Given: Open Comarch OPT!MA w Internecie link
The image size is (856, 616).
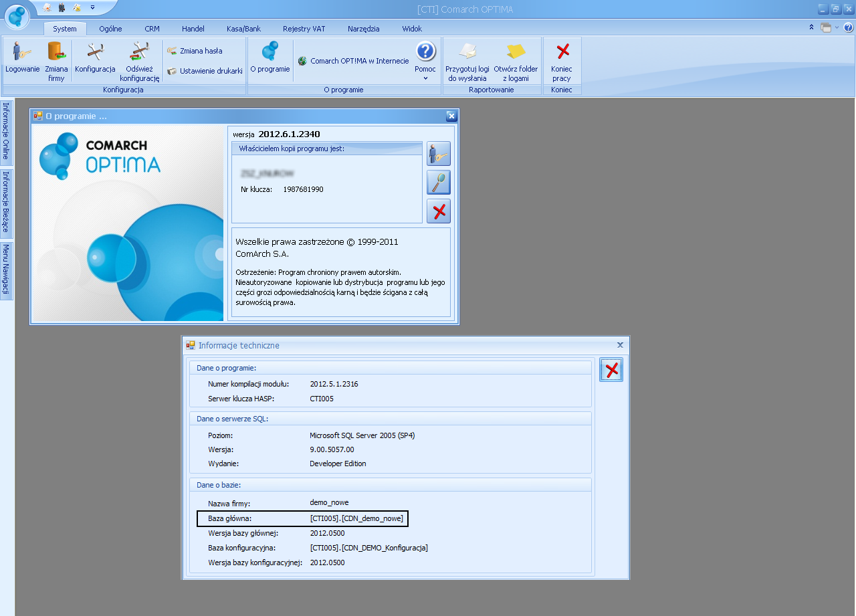Looking at the screenshot, I should [x=353, y=61].
